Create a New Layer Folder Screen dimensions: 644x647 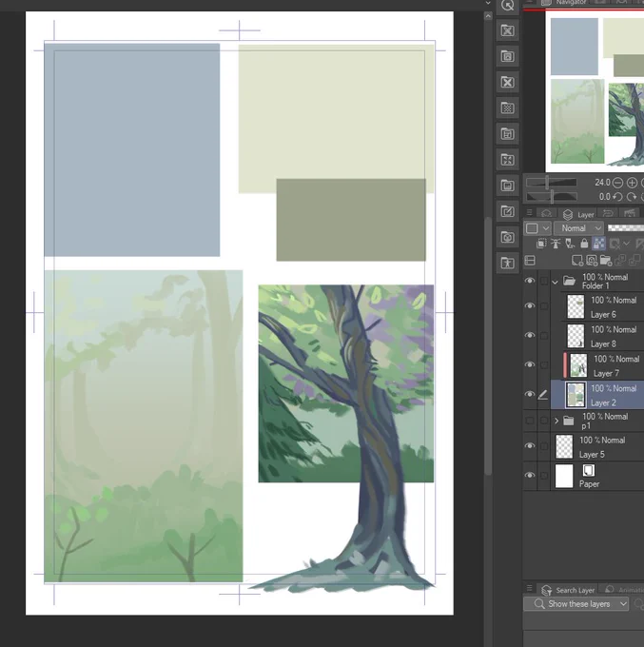[606, 261]
